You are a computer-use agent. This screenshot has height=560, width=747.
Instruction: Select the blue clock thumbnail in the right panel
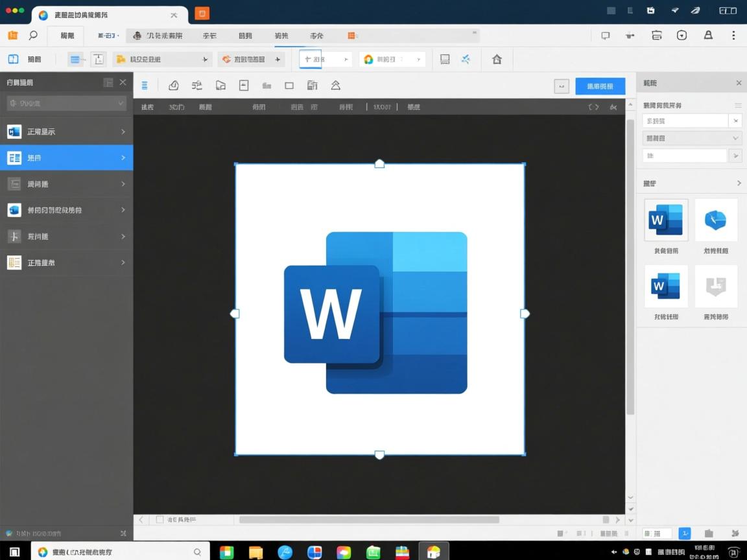716,220
